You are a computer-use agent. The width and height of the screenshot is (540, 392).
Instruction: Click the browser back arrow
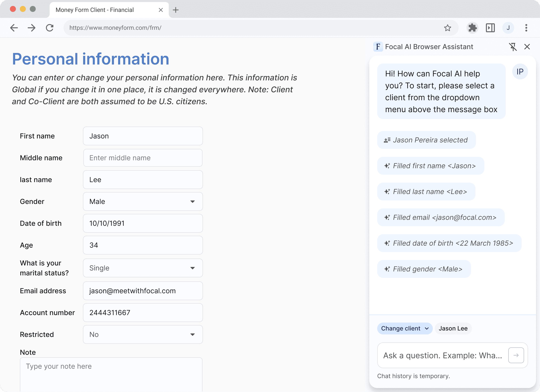[14, 28]
